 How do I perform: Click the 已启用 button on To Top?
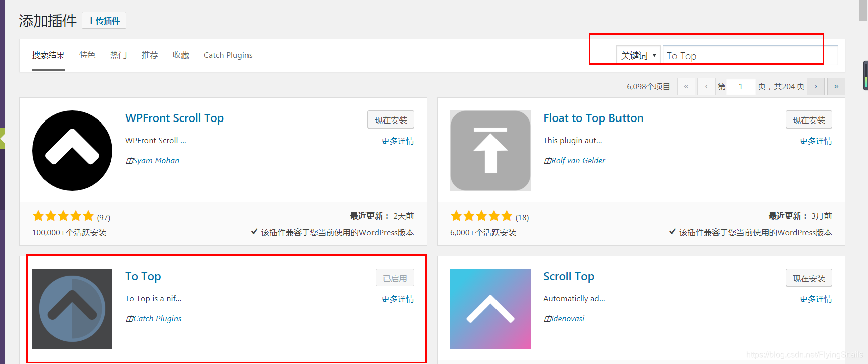395,278
